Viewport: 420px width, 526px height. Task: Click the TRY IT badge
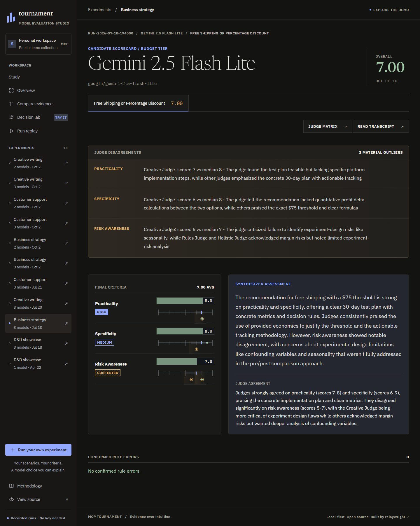coord(61,117)
